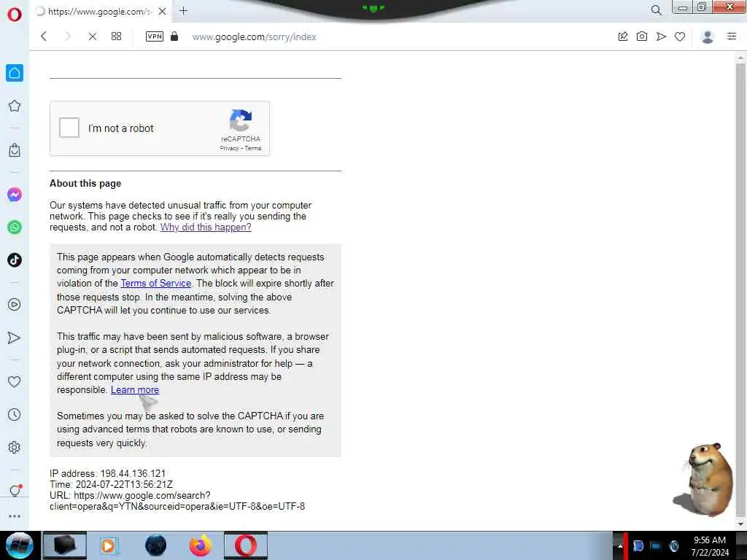Click the page vertical scrollbar
The width and height of the screenshot is (747, 560).
click(740, 289)
